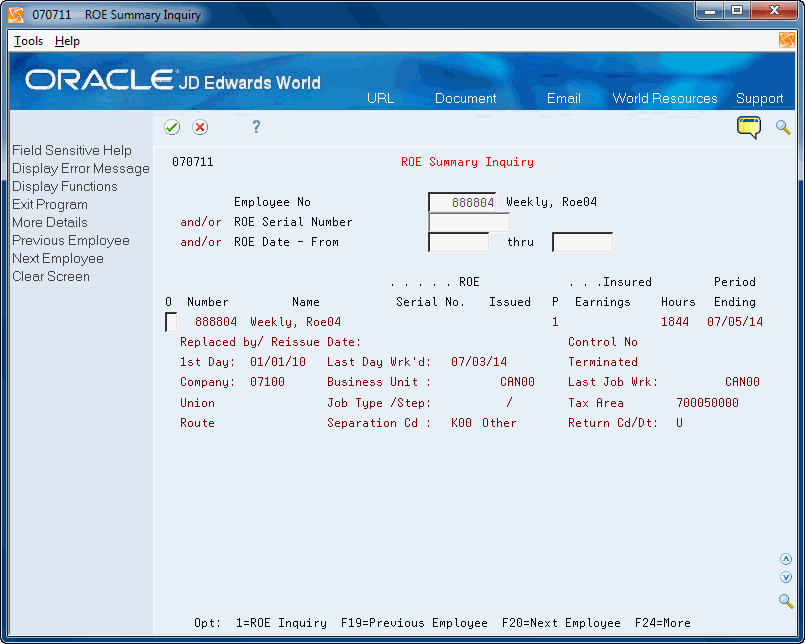
Task: Click the page down arrow icon
Action: pos(785,577)
